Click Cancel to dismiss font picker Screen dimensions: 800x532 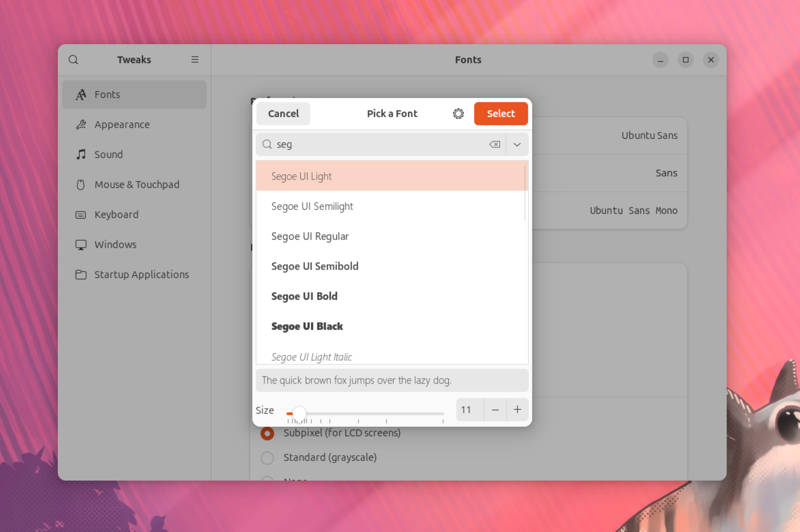pos(283,113)
